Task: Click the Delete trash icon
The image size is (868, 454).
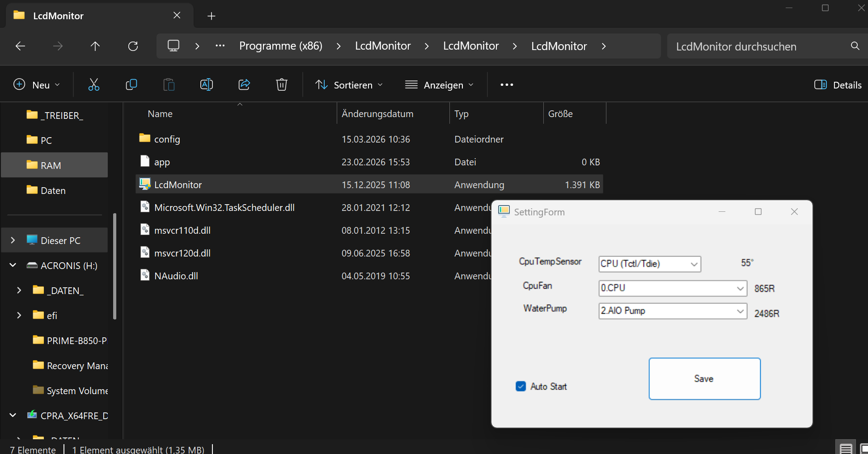Action: tap(282, 84)
